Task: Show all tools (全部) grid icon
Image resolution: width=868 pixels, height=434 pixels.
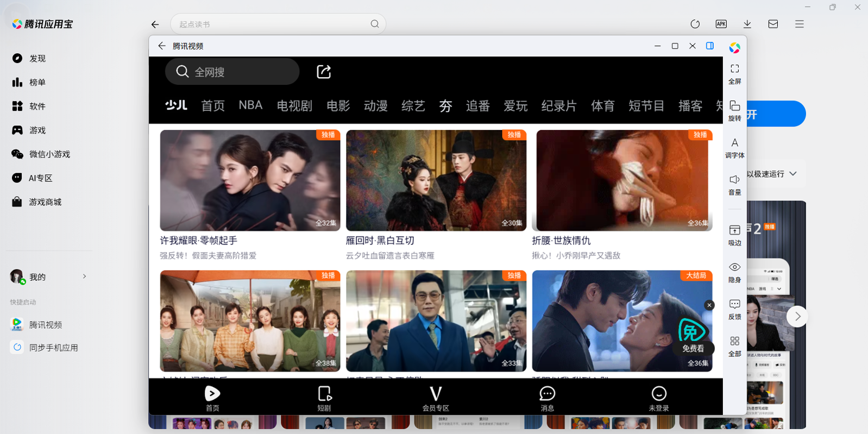Action: (734, 345)
